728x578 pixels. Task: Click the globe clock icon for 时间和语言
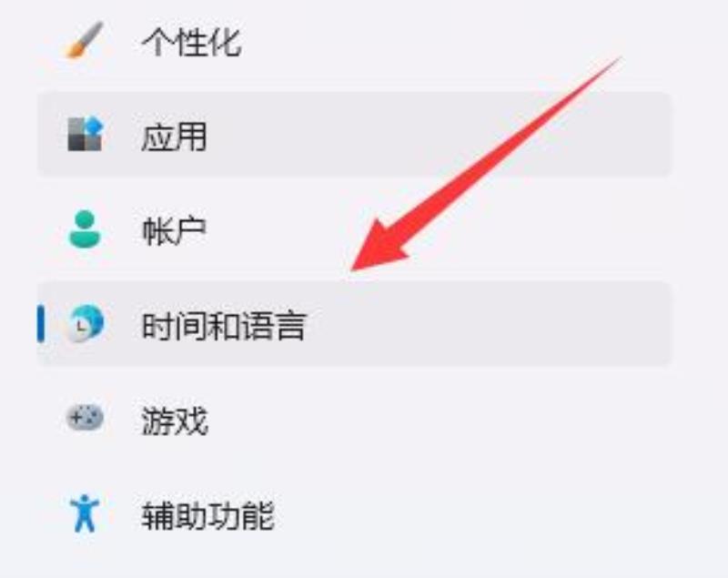[85, 322]
